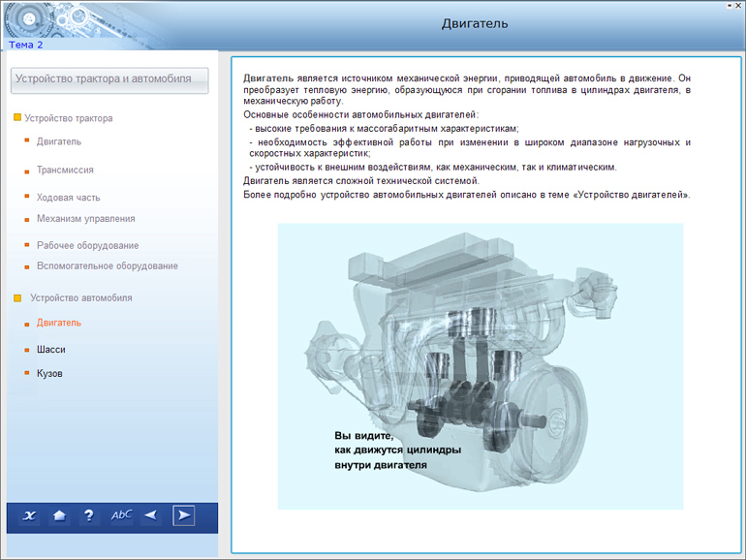The height and width of the screenshot is (560, 746).
Task: Open help with the question mark icon
Action: [89, 515]
